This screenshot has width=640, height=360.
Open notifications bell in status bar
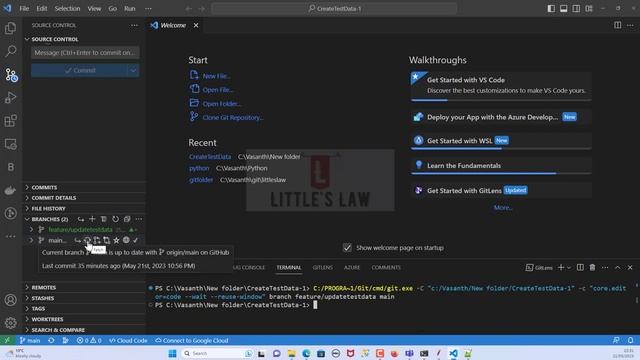click(x=630, y=340)
